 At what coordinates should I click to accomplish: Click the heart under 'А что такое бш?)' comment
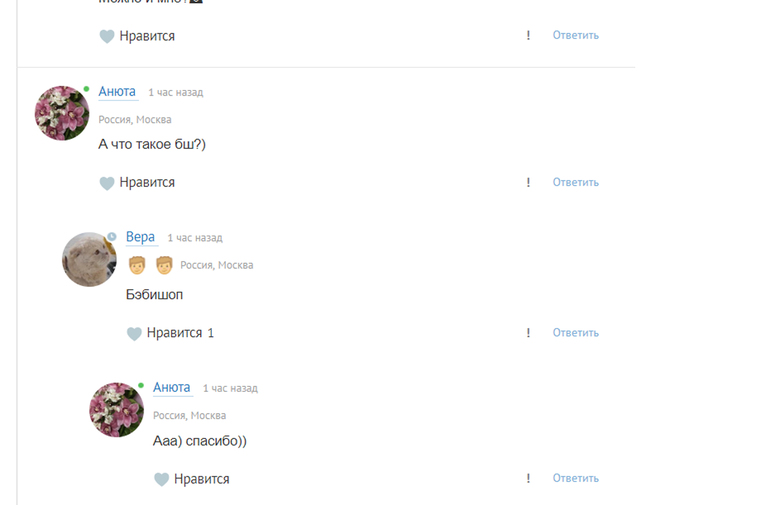(107, 183)
